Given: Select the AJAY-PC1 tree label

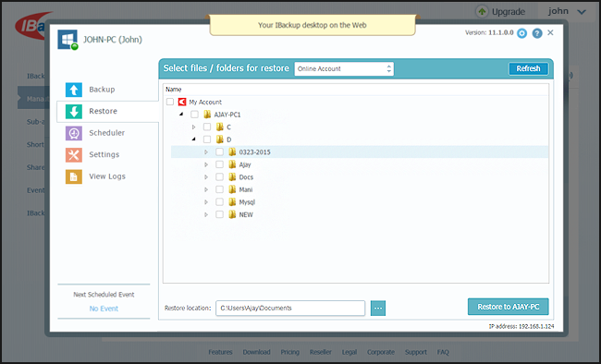Looking at the screenshot, I should click(x=227, y=115).
